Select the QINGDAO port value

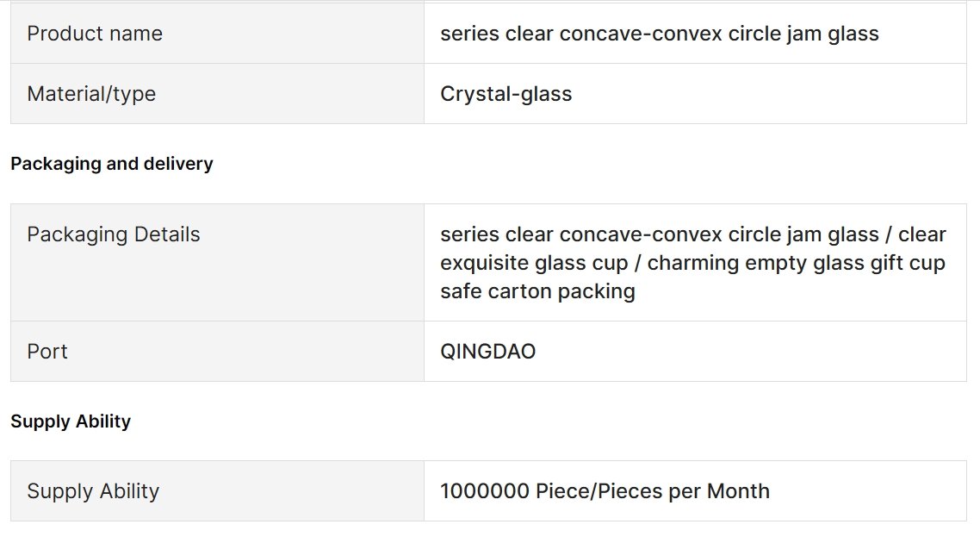487,351
